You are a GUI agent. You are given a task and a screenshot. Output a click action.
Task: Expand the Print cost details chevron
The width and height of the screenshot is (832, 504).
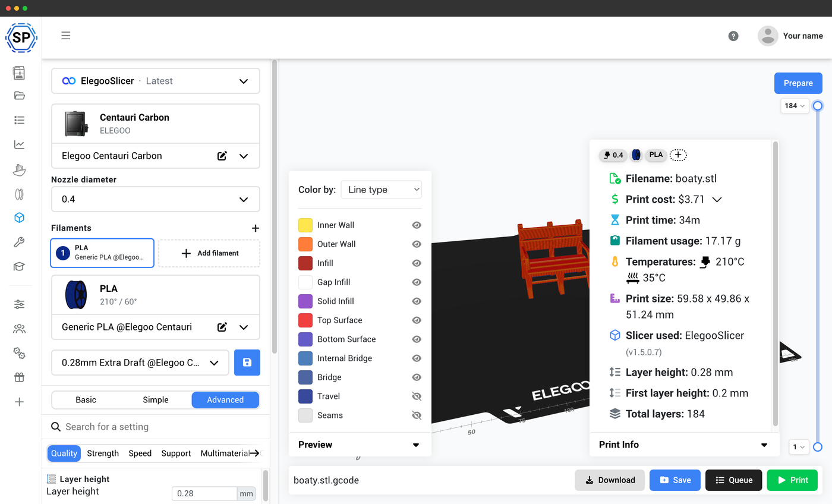tap(717, 200)
